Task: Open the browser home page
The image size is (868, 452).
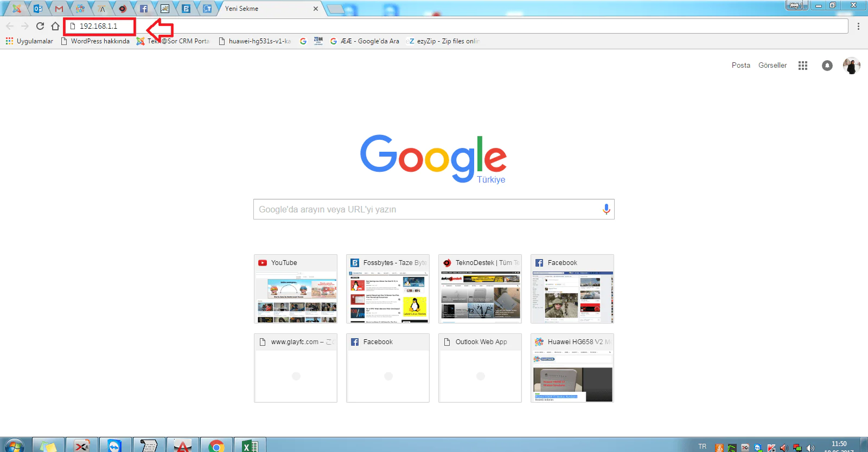Action: [x=55, y=26]
